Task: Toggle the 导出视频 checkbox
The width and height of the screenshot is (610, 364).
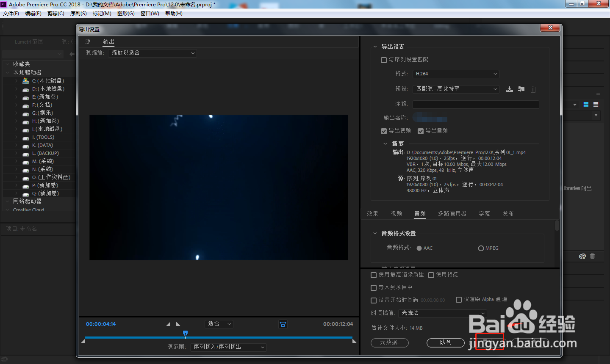Action: 384,131
